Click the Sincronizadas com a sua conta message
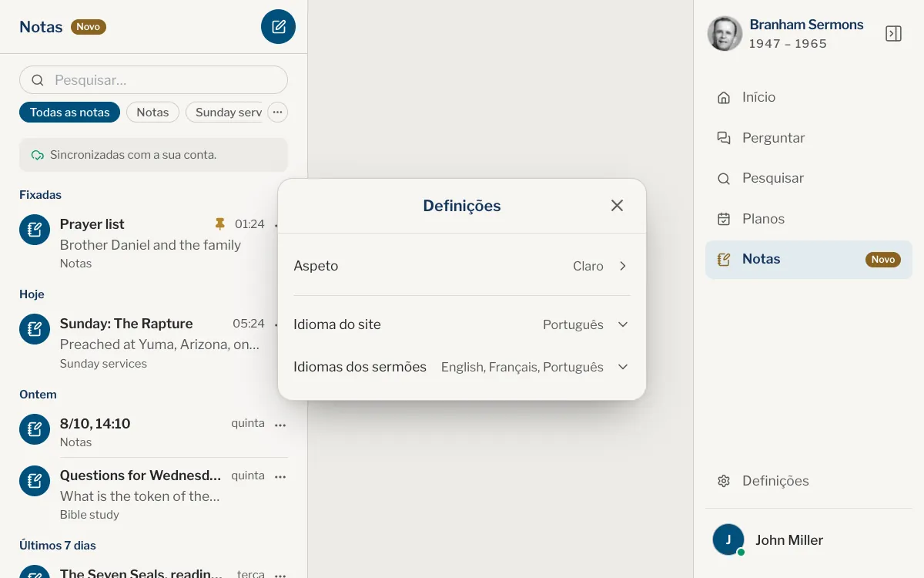This screenshot has width=924, height=578. pos(133,155)
